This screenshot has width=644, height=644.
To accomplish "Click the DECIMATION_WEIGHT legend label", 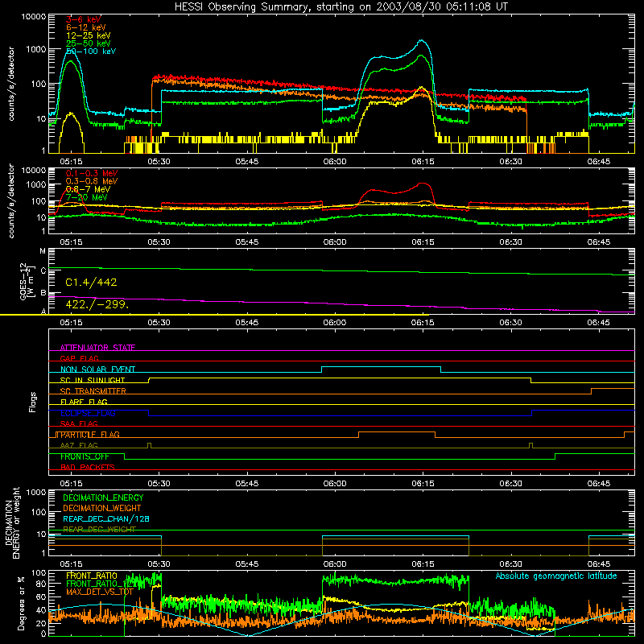I will coord(102,508).
